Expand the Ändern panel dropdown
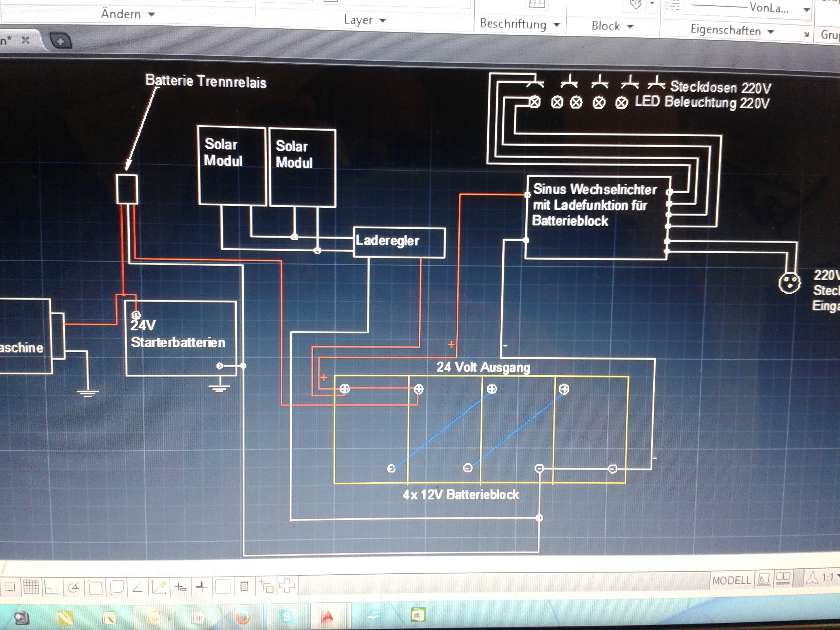840x630 pixels. coord(152,15)
